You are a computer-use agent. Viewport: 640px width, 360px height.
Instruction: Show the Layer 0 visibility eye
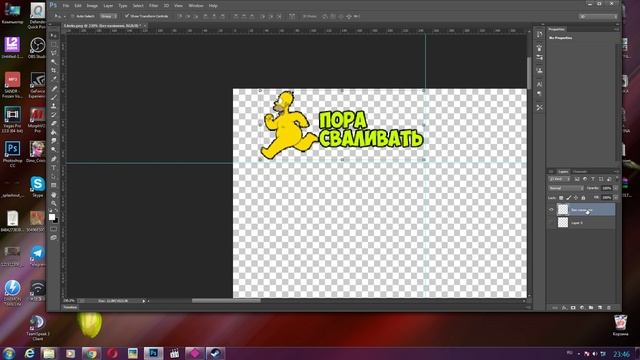pos(551,223)
